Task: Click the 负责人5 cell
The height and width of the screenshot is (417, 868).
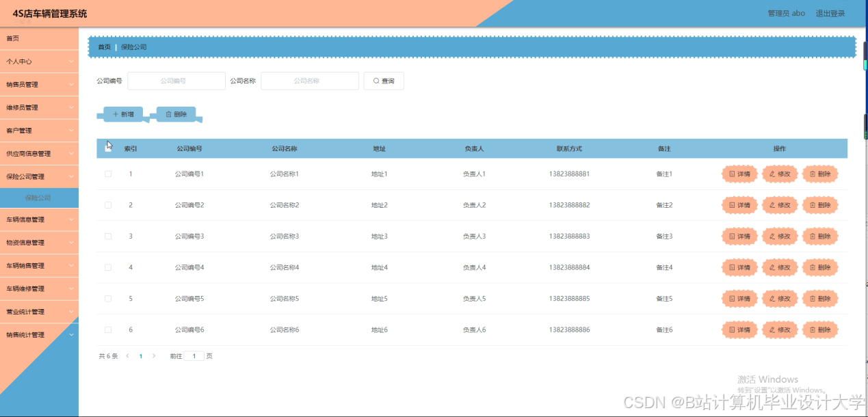Action: (474, 299)
